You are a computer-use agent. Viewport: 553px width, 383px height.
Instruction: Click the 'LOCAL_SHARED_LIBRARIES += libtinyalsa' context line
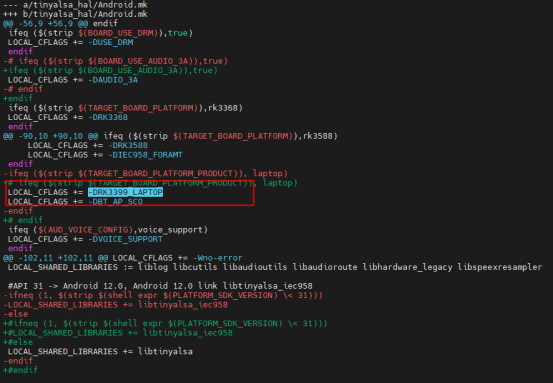[x=101, y=351]
